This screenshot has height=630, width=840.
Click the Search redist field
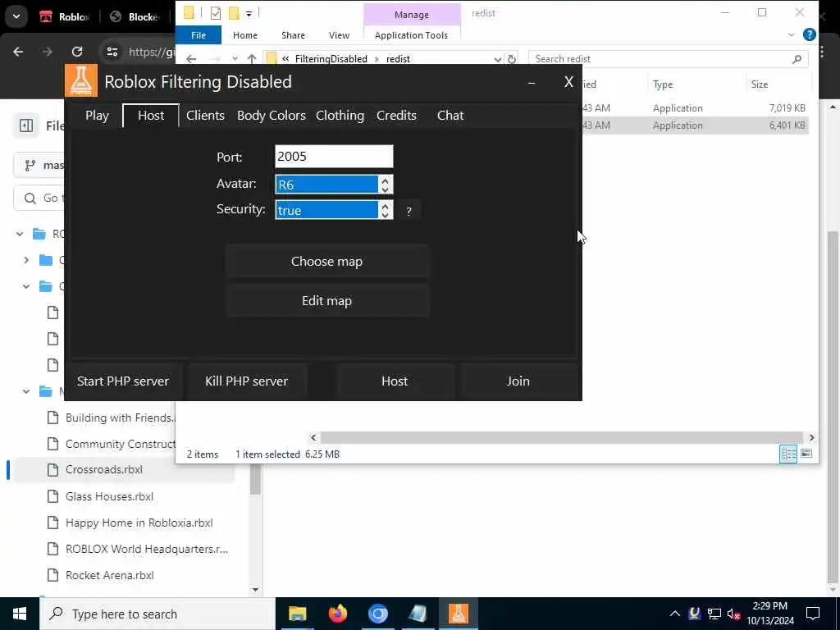point(660,59)
